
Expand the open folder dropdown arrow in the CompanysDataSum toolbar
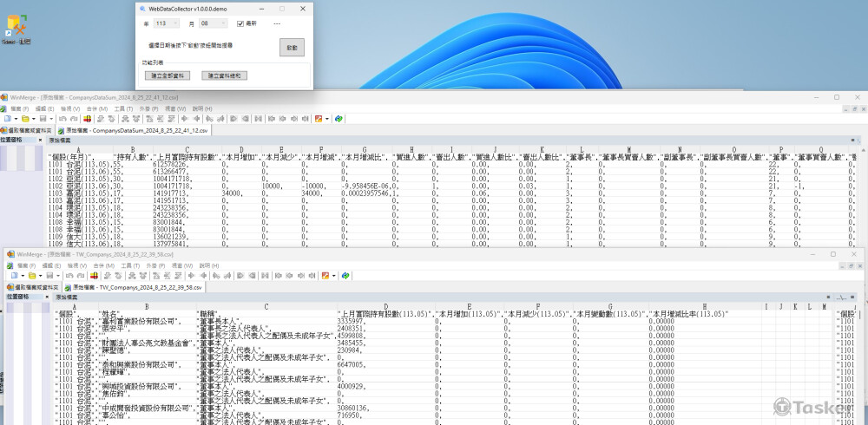[x=33, y=119]
